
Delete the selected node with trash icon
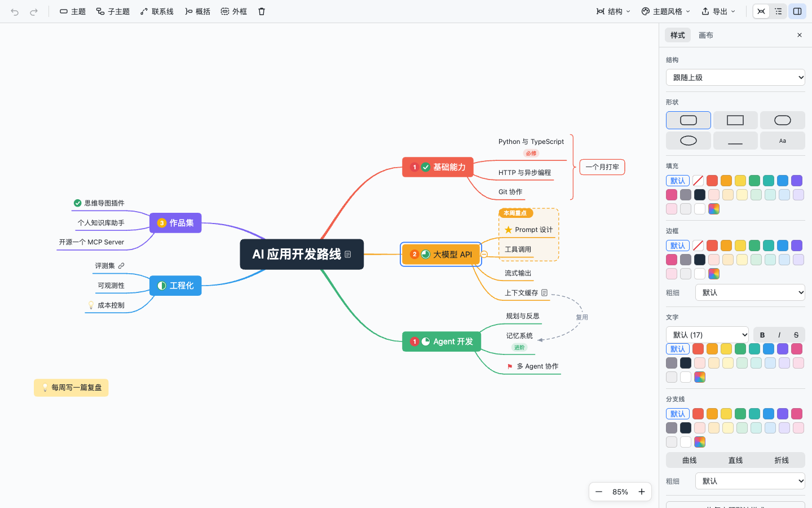(x=262, y=11)
